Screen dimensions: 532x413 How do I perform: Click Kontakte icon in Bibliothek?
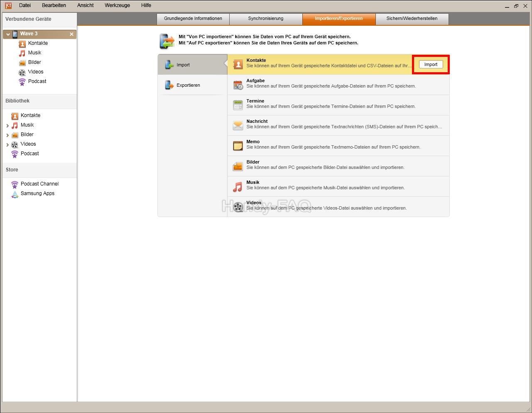(x=15, y=116)
